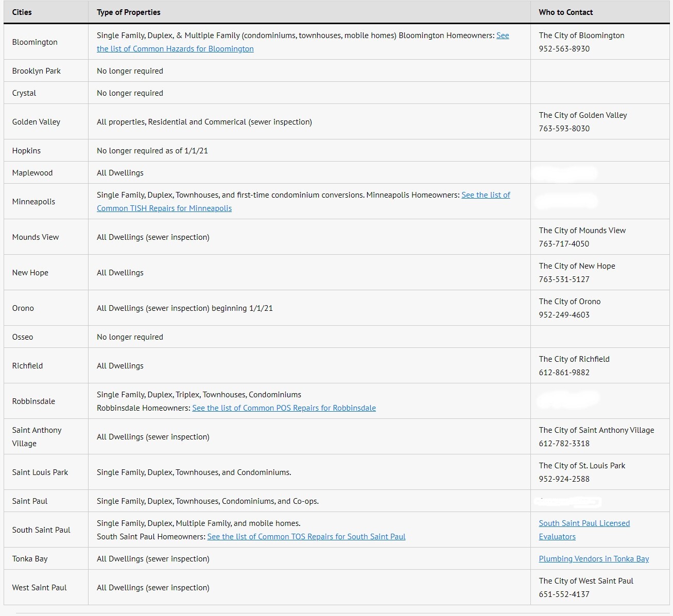
Task: Select the Saint Louis Park city cell
Action: 46,472
